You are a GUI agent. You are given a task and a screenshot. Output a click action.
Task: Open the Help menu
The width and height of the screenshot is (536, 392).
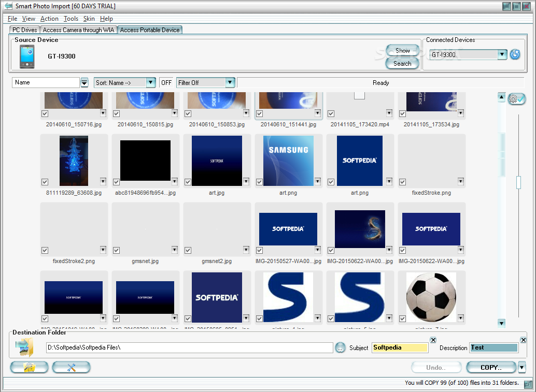click(106, 19)
